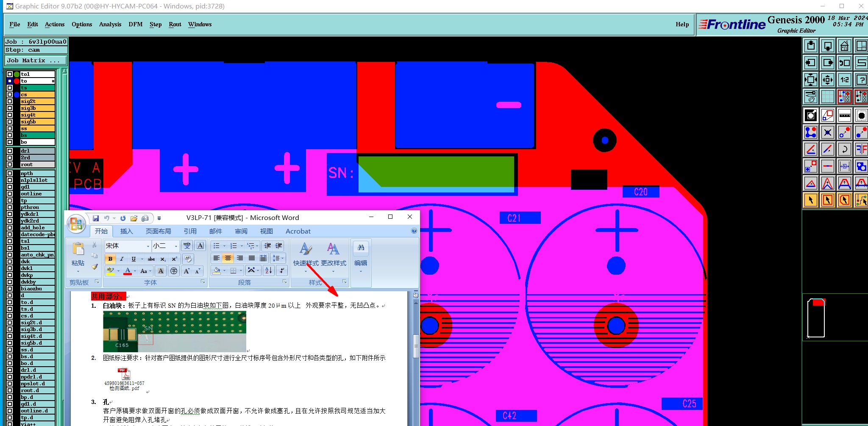
Task: Click 快速样式 quick styles button
Action: [306, 256]
